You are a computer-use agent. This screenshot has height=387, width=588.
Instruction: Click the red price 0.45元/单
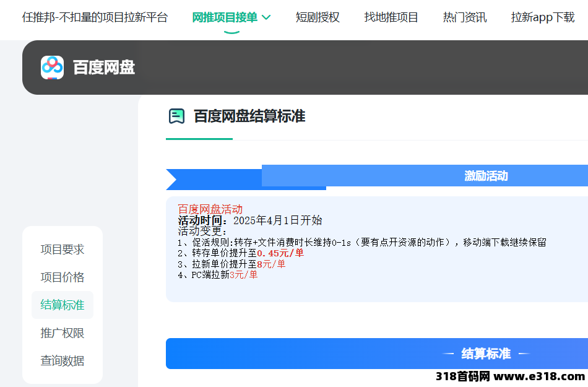point(280,253)
